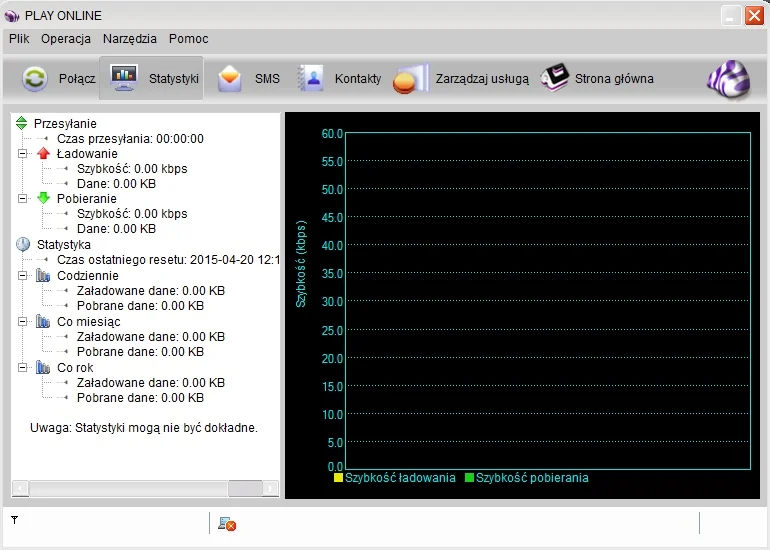Click the horizontal scrollbar right arrow
This screenshot has width=770, height=550.
(x=271, y=488)
